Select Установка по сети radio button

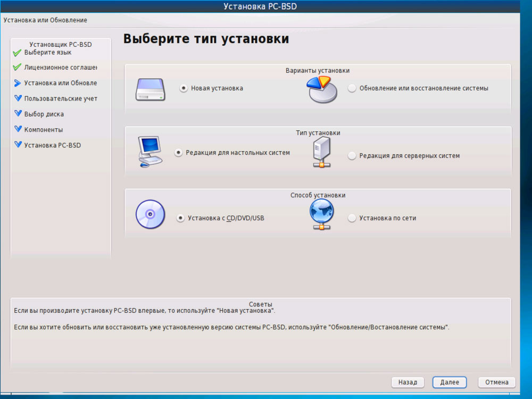point(352,218)
